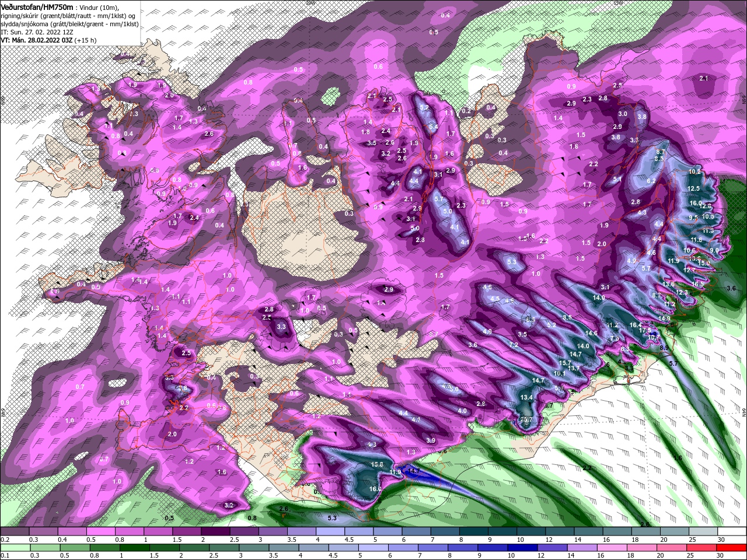Select the white swatch labeled 30 in upper legend row
747x560 pixels.
tap(732, 531)
